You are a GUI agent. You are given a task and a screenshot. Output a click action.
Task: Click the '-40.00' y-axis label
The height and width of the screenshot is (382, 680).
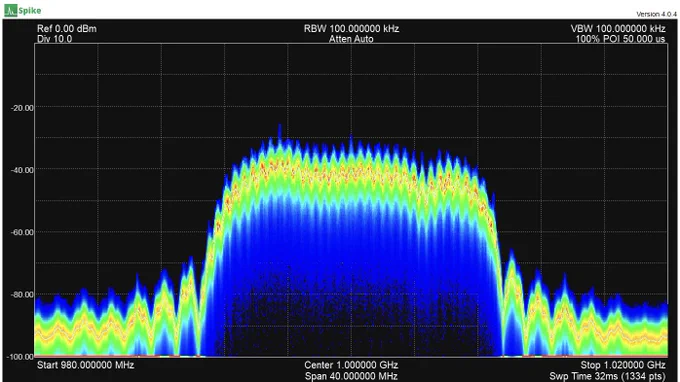[22, 170]
